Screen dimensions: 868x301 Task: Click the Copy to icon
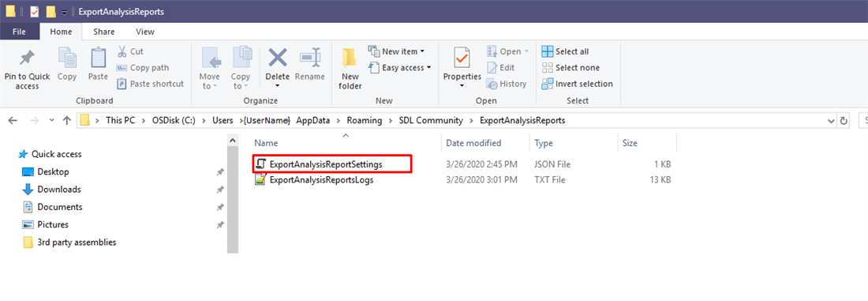(242, 58)
